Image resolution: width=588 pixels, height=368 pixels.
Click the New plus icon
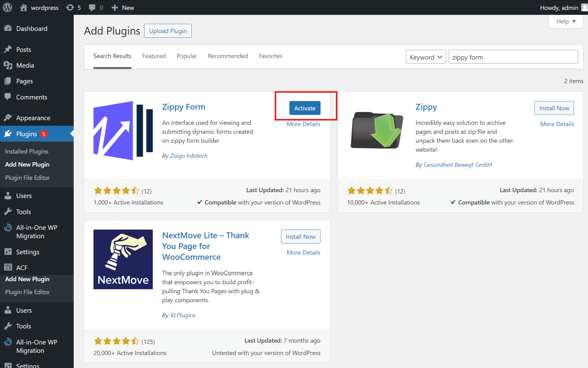(115, 7)
